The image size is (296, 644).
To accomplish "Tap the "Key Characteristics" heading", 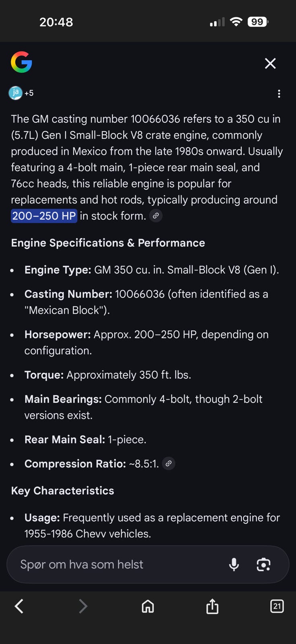I will 62,491.
